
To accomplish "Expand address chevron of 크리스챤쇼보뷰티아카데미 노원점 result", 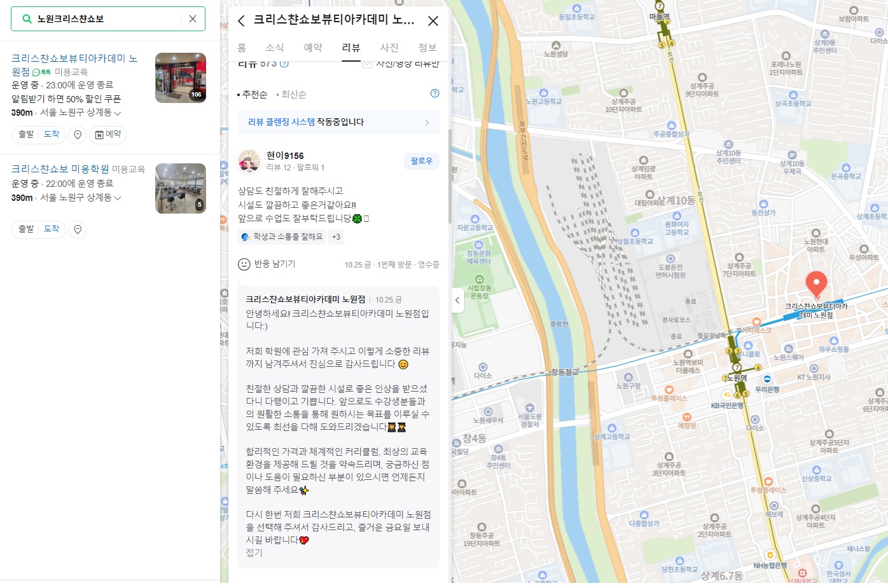I will [x=118, y=113].
